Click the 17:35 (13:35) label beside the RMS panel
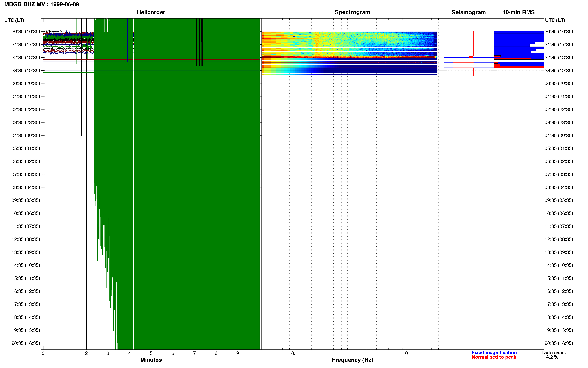The height and width of the screenshot is (368, 588). click(x=559, y=304)
